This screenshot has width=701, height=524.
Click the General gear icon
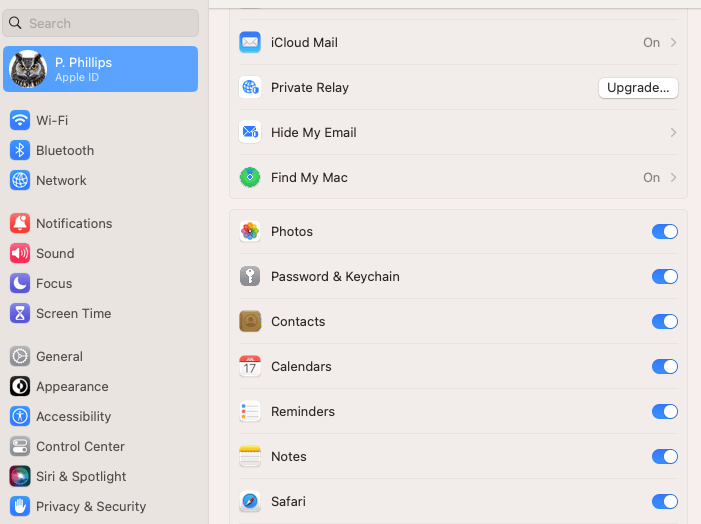(x=20, y=356)
